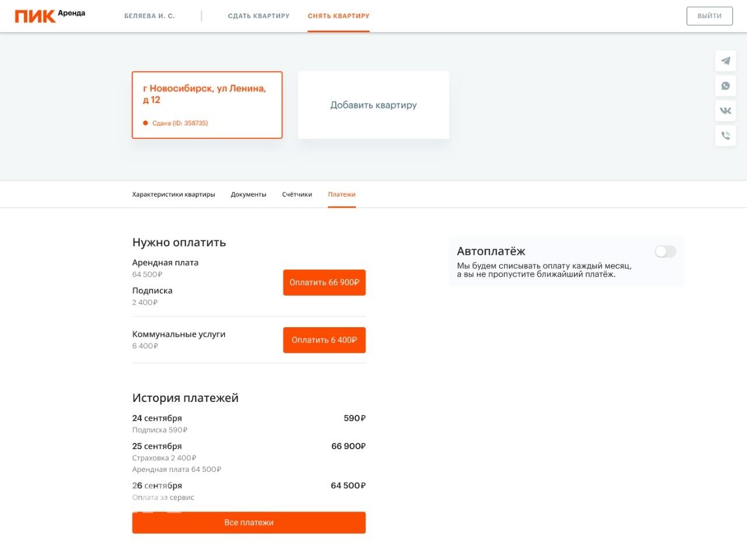This screenshot has height=560, width=747.
Task: Go to the Счётчики tab
Action: click(297, 195)
